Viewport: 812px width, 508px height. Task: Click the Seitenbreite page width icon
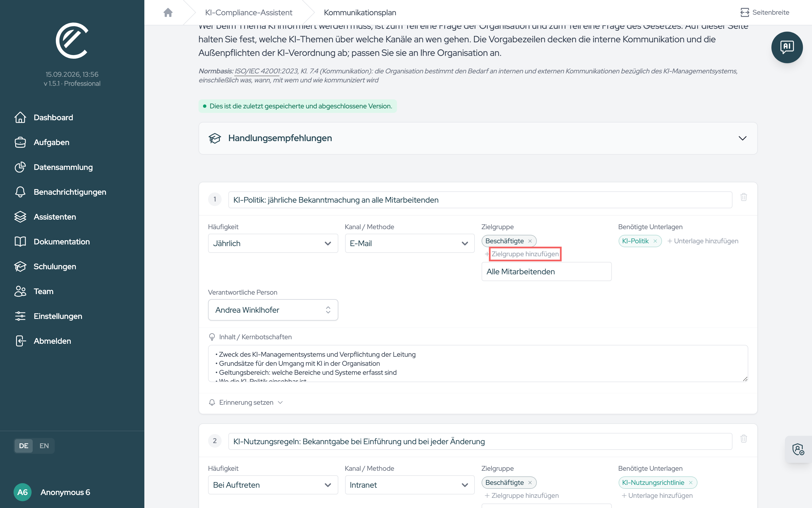745,12
